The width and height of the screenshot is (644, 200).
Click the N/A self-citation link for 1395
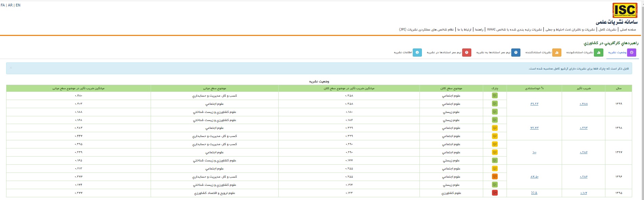(x=534, y=193)
